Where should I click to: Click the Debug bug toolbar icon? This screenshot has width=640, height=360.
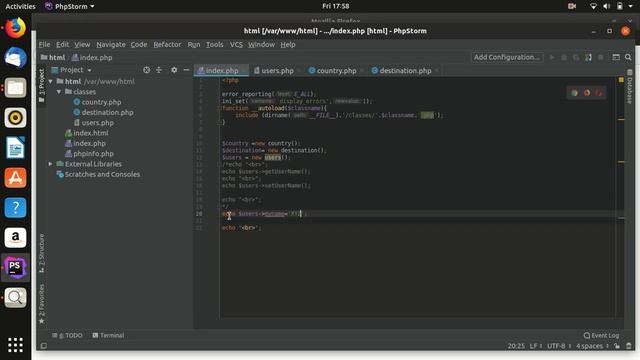[x=564, y=58]
